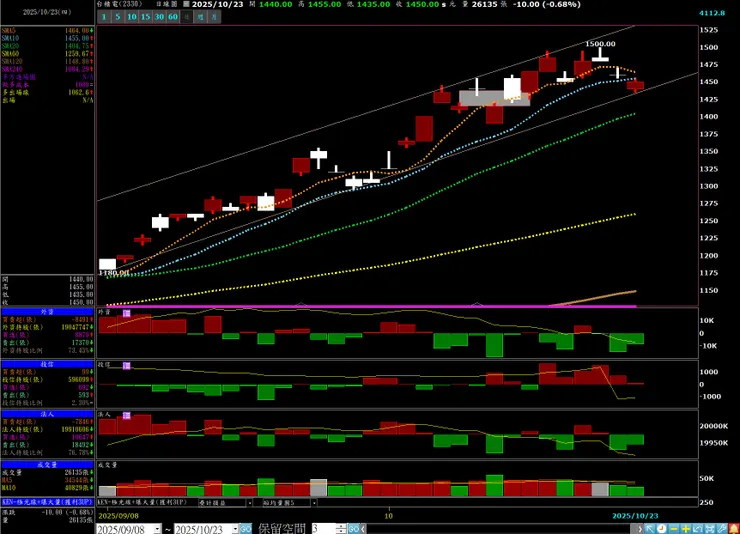
Task: Switch to 5-minute chart interval
Action: (x=118, y=17)
